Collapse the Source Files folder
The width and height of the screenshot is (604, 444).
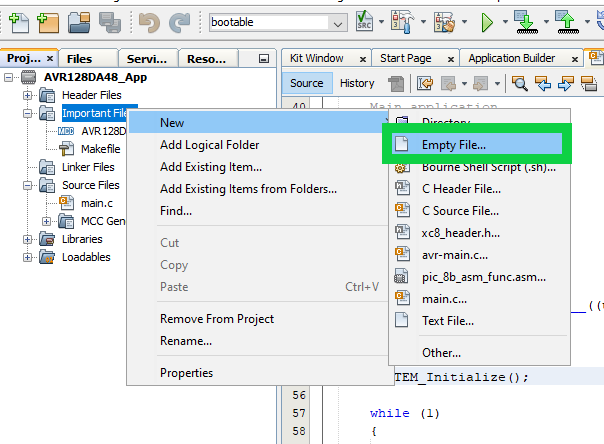click(29, 185)
